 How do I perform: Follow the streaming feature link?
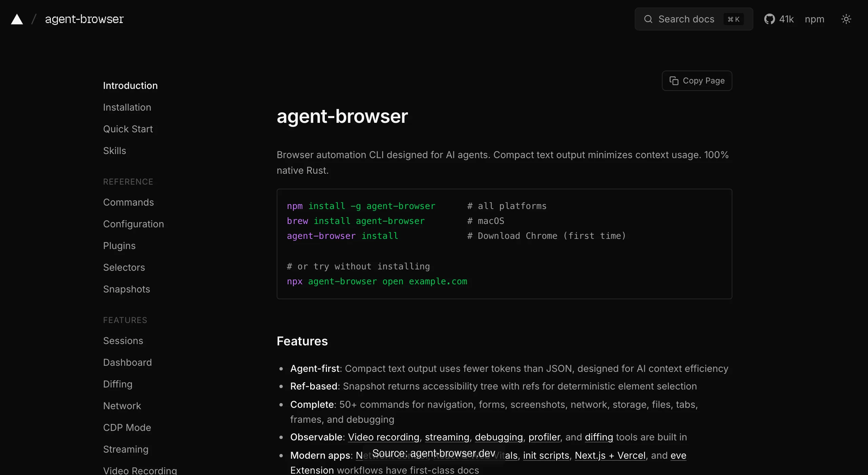pyautogui.click(x=447, y=437)
